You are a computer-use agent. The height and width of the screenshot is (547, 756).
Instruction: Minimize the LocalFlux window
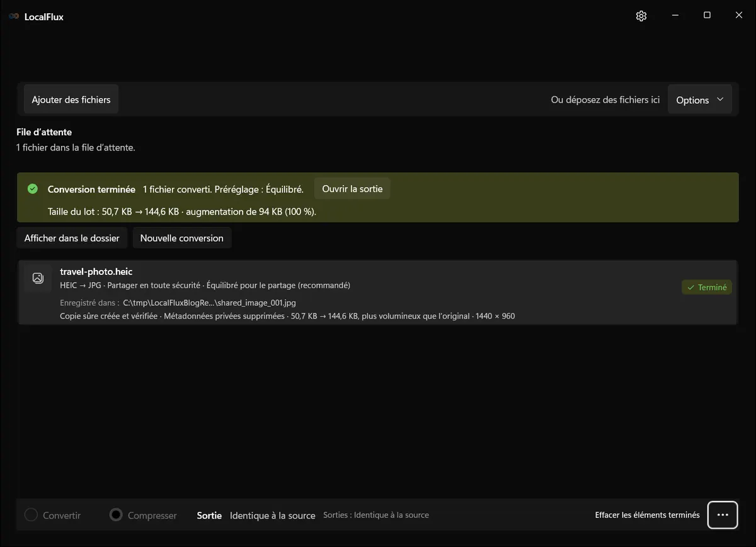(x=675, y=16)
